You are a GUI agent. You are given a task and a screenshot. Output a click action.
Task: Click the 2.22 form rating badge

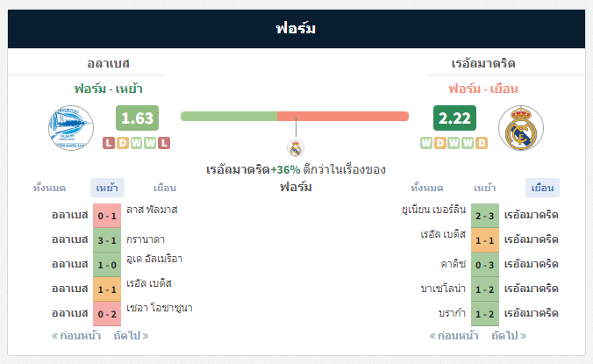tap(454, 118)
